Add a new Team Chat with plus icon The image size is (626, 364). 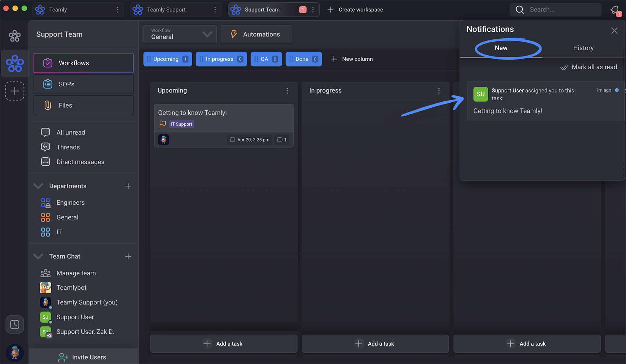128,257
